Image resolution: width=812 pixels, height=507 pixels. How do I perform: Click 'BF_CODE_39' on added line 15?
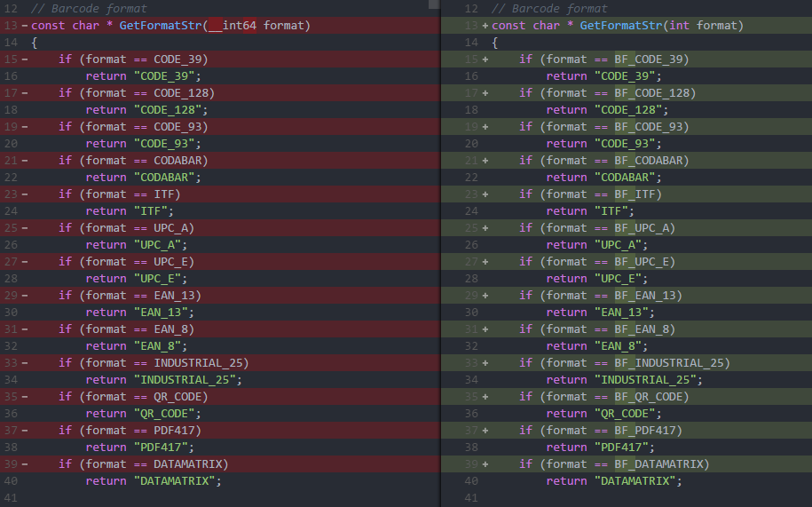click(649, 59)
